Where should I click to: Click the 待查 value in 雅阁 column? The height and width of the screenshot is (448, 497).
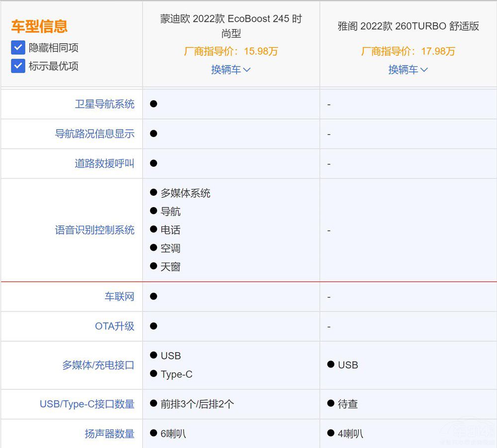pyautogui.click(x=347, y=404)
